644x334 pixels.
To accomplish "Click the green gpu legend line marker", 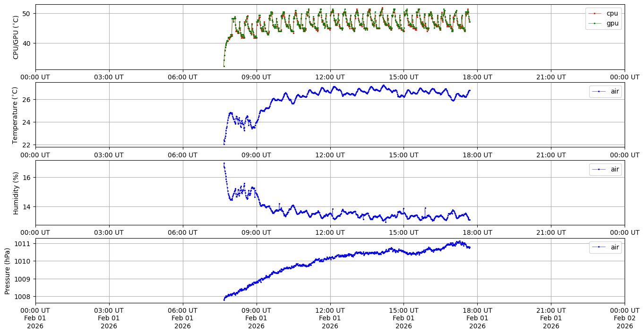I will pyautogui.click(x=595, y=23).
